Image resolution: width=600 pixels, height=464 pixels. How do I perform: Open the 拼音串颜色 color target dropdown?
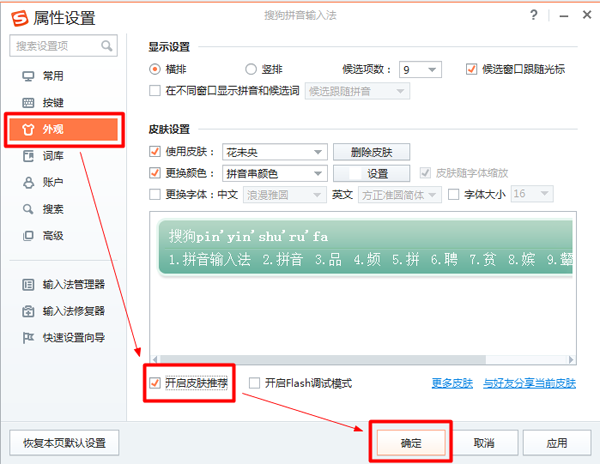click(275, 173)
